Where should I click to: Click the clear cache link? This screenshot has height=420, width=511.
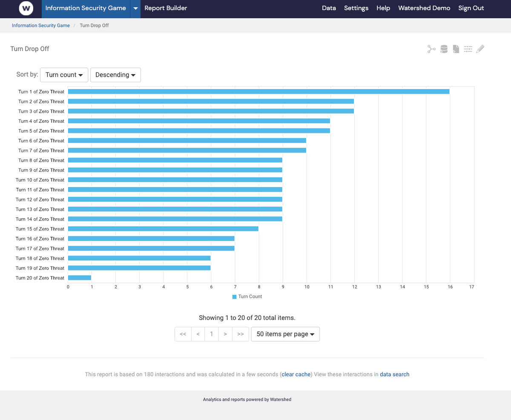[296, 374]
